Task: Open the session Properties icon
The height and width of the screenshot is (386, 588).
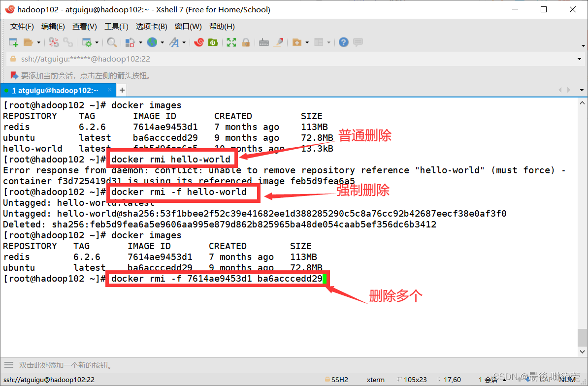Action: point(87,42)
